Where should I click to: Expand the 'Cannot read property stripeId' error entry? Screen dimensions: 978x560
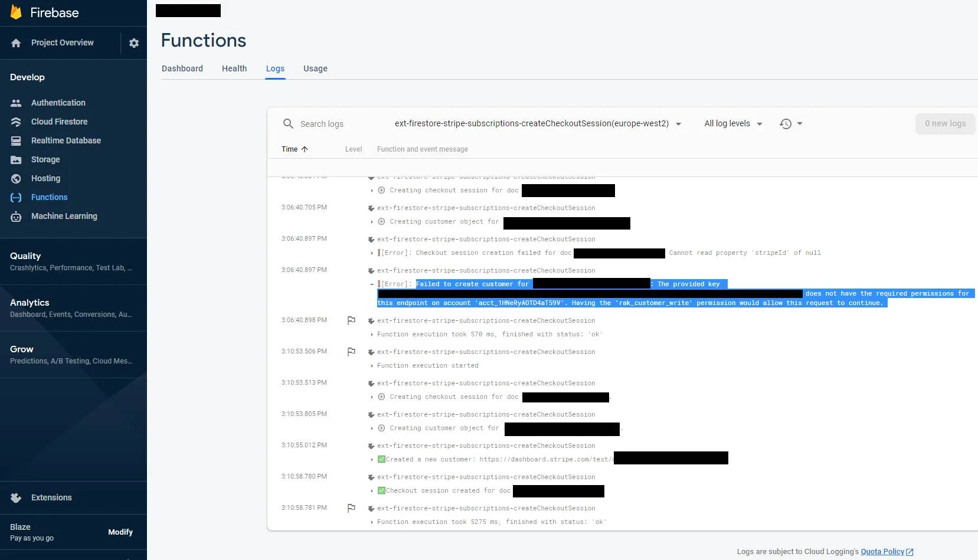tap(372, 253)
